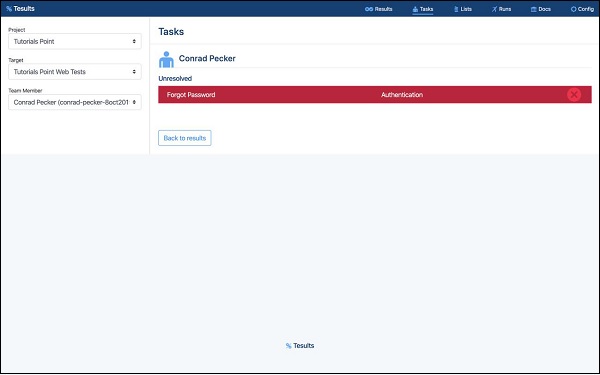Click the Tasks nav icon
This screenshot has width=600, height=375.
tap(415, 9)
